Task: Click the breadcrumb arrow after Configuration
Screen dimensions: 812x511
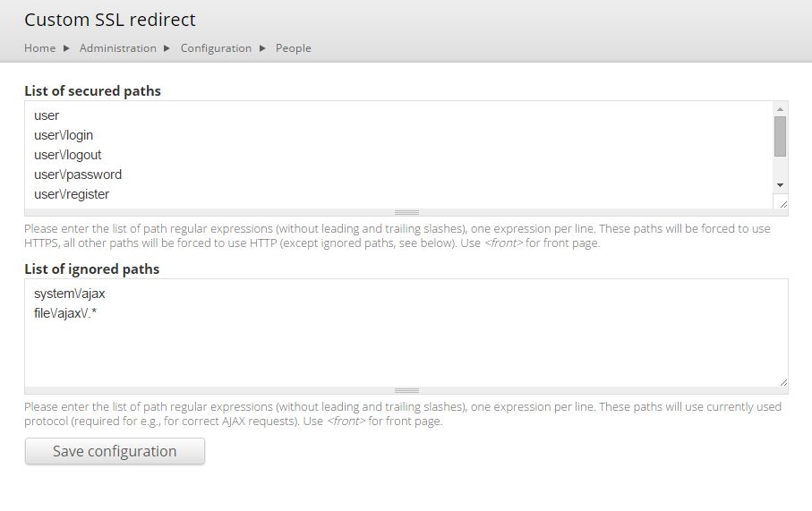Action: click(x=262, y=48)
